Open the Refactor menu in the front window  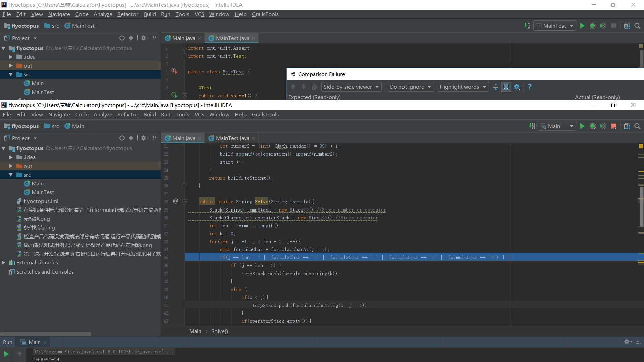coord(127,115)
